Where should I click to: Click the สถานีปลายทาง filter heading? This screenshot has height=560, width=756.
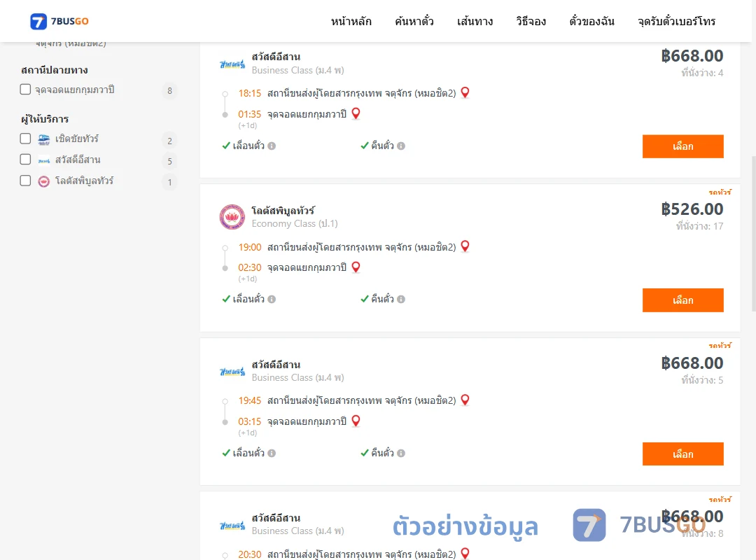pos(55,70)
